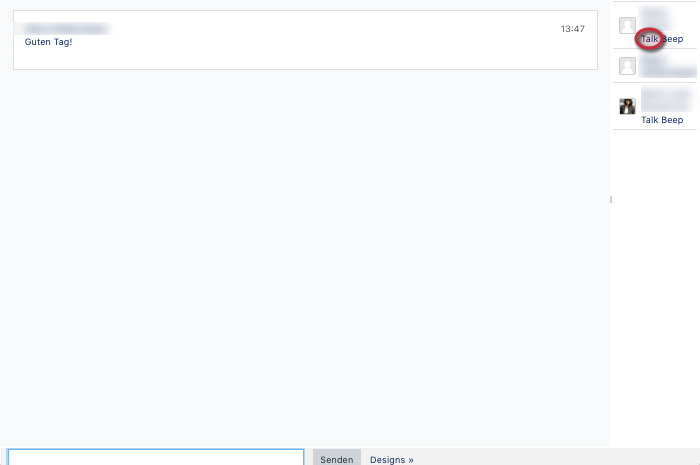Open the third user's photo avatar
This screenshot has height=465, width=700.
point(627,106)
